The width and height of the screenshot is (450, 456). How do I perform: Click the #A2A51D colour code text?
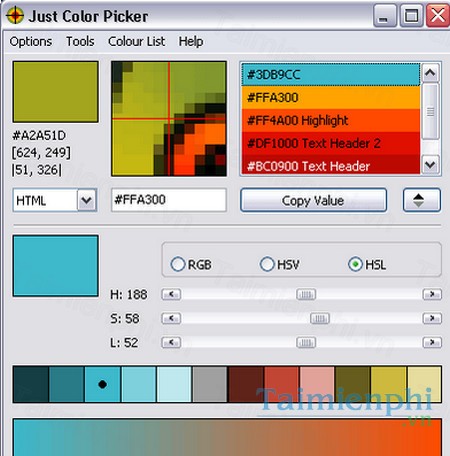coord(39,136)
